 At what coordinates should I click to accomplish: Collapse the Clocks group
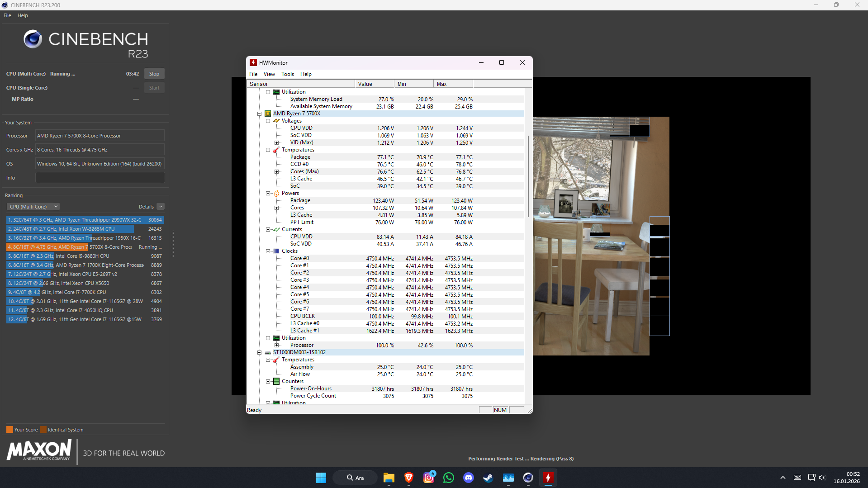(268, 251)
